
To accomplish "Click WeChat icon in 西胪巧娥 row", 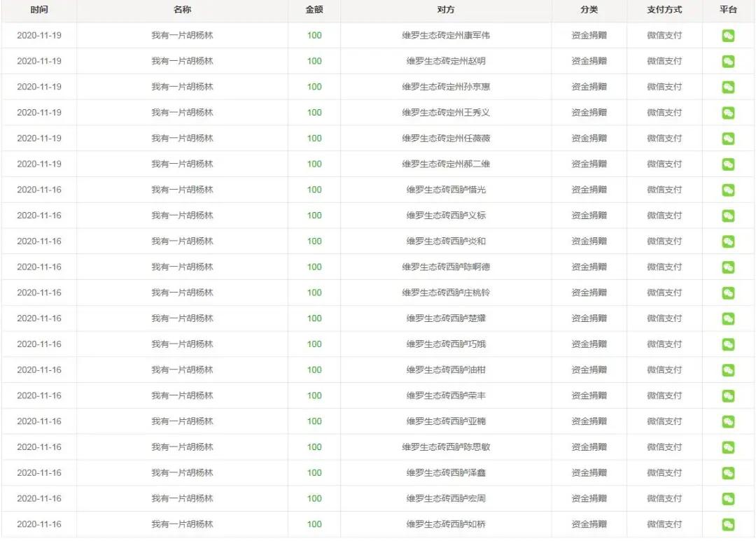I will click(x=728, y=344).
